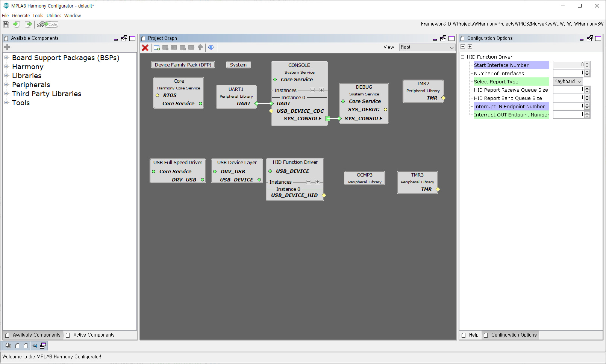Viewport: 606px width, 364px height.
Task: Expand all options with the plus icon
Action: pos(470,47)
